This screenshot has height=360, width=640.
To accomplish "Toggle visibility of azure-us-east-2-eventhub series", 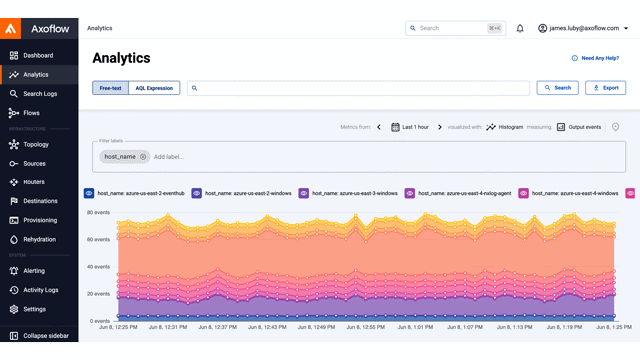I will (89, 193).
